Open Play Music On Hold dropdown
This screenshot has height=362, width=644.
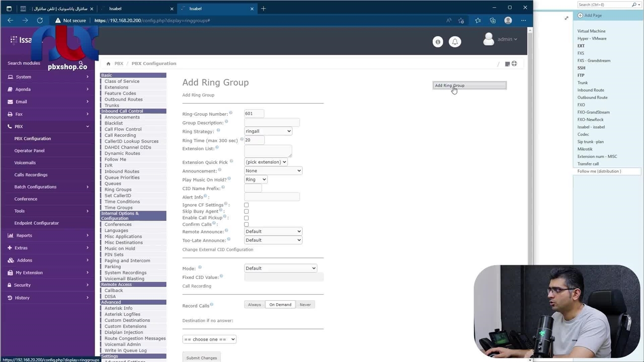click(x=255, y=179)
